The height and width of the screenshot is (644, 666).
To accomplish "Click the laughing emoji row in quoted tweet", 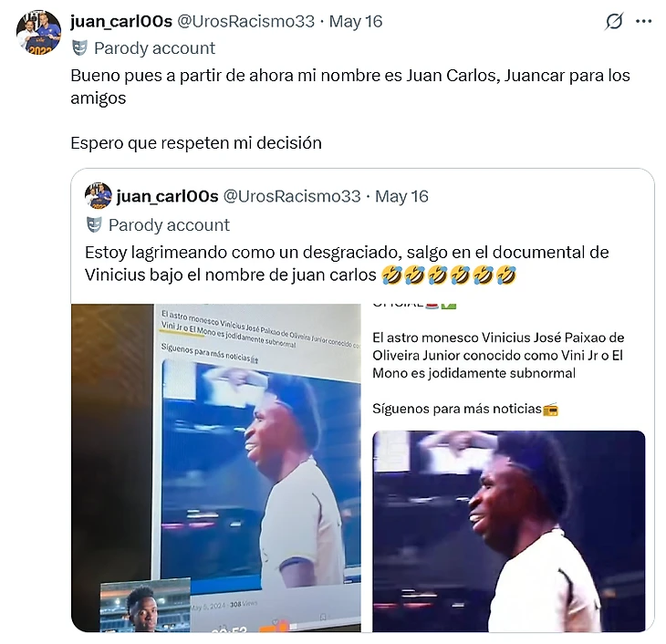I will pos(449,275).
